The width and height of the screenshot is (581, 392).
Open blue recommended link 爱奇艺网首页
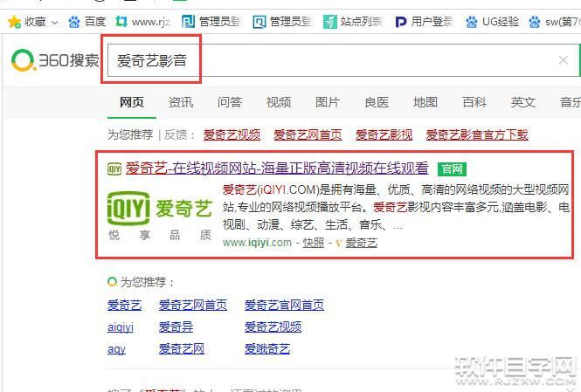coord(193,305)
